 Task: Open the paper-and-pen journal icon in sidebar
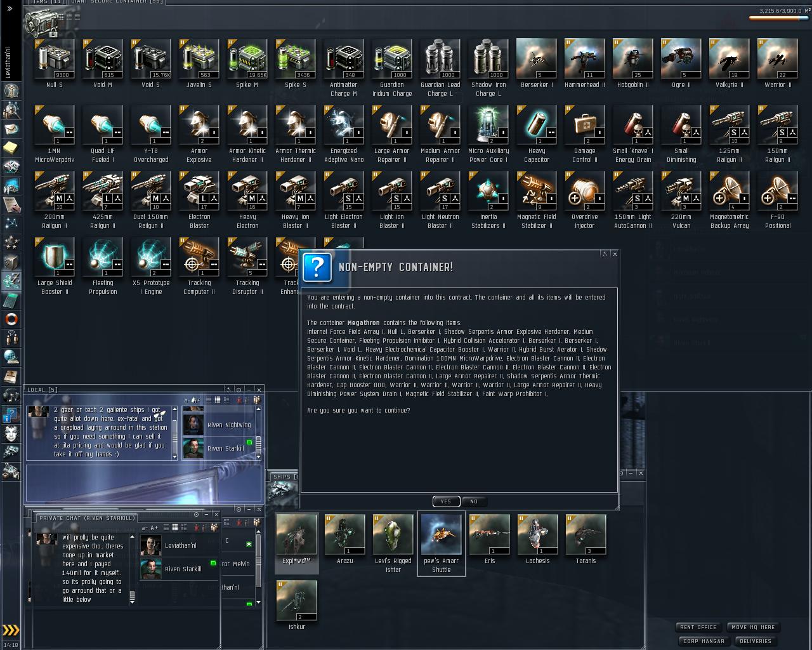(x=11, y=204)
